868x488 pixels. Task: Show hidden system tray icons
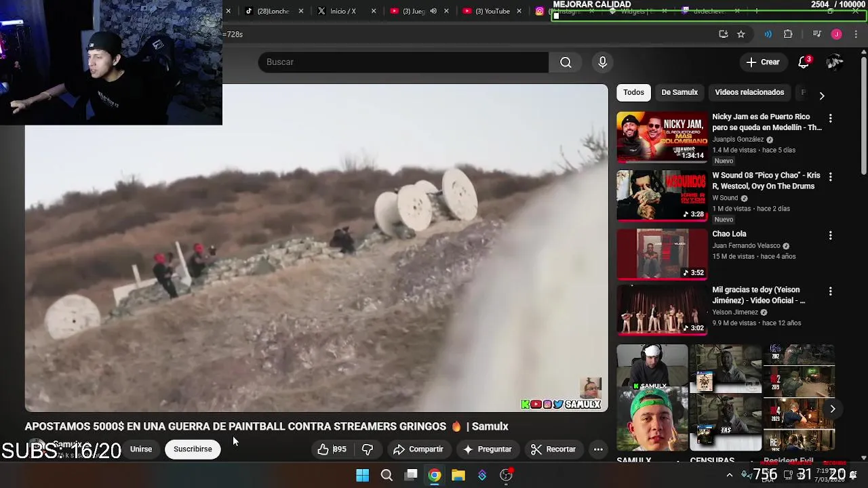730,475
